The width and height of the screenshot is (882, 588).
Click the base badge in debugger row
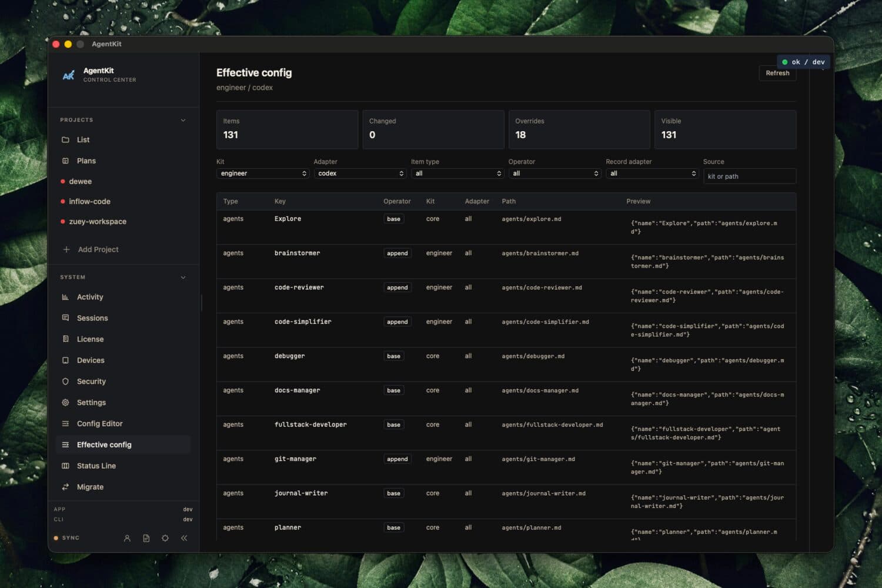tap(394, 356)
